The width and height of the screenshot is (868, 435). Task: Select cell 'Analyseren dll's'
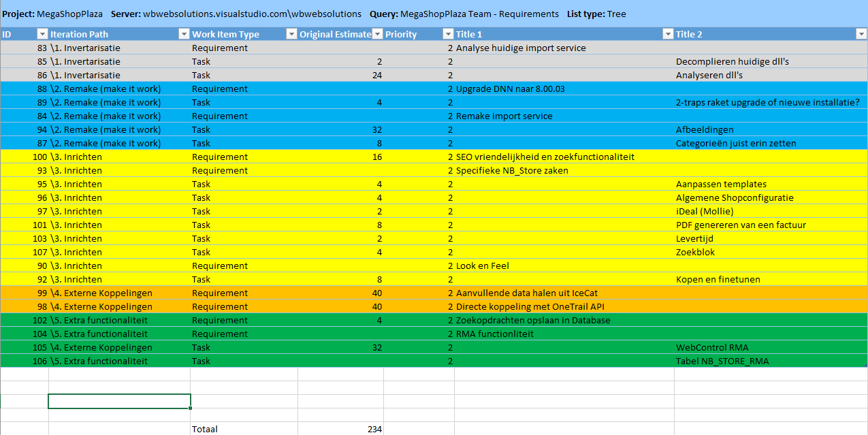[x=771, y=75]
